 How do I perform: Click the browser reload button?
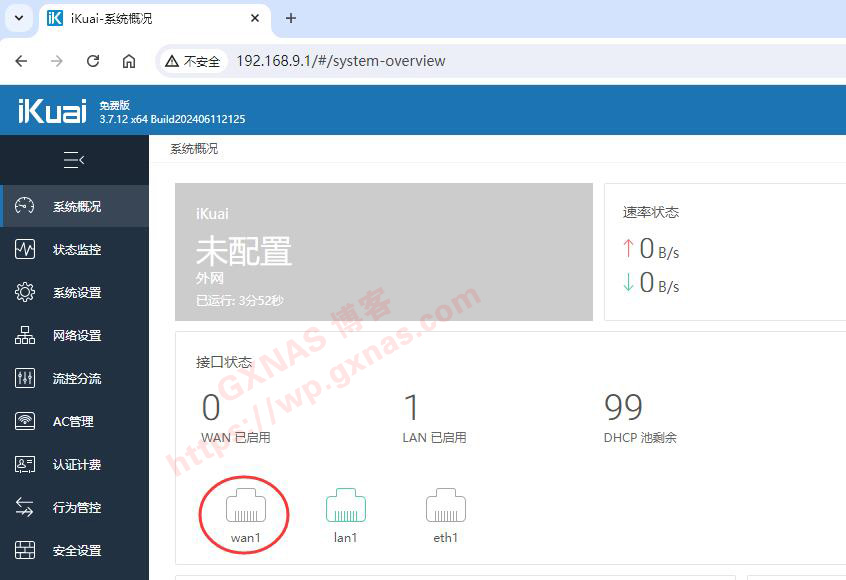[93, 61]
